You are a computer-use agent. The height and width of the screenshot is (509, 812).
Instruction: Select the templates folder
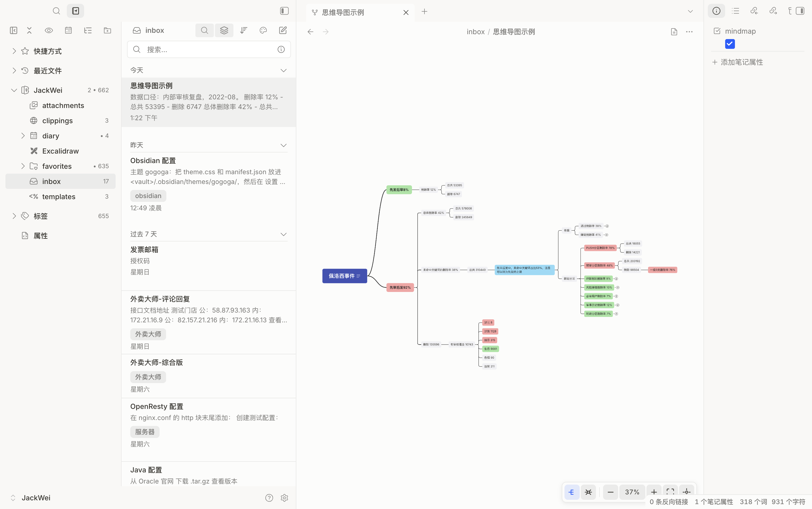pyautogui.click(x=61, y=197)
